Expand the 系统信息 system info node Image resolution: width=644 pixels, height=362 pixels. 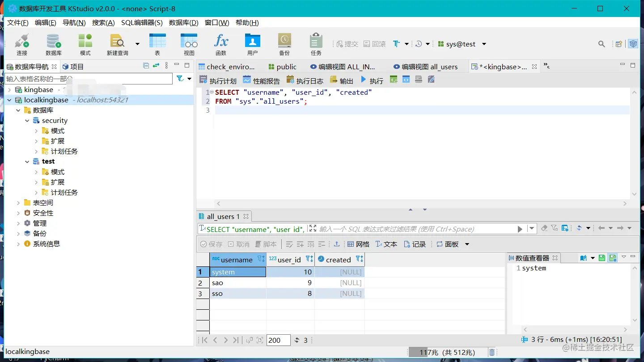pyautogui.click(x=18, y=244)
